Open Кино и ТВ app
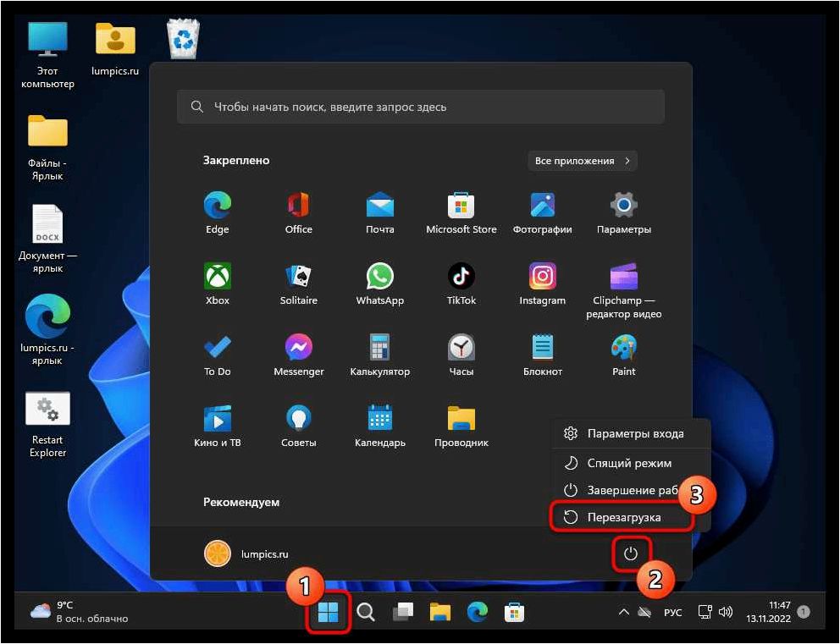The image size is (840, 644). click(x=217, y=427)
